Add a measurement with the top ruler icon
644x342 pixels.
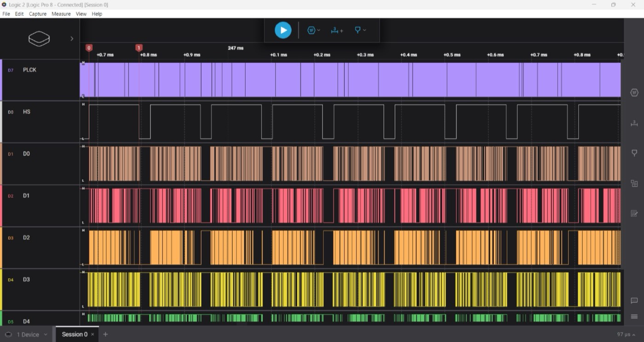pos(337,30)
